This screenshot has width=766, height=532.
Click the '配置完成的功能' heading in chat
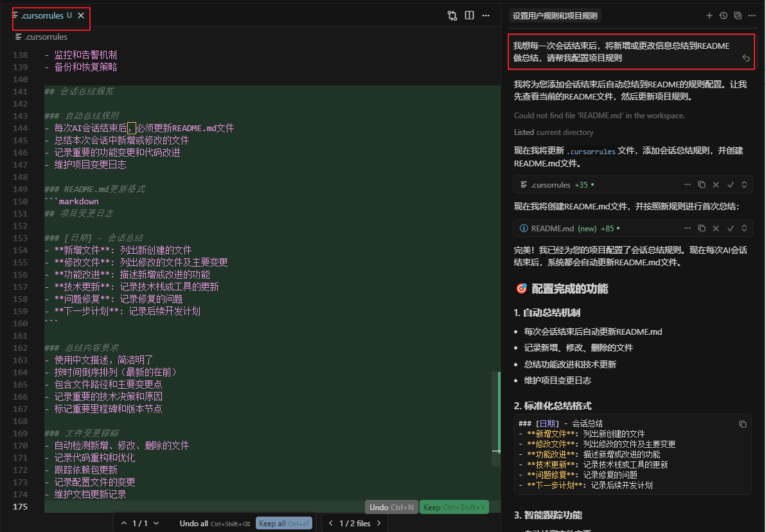click(x=569, y=288)
